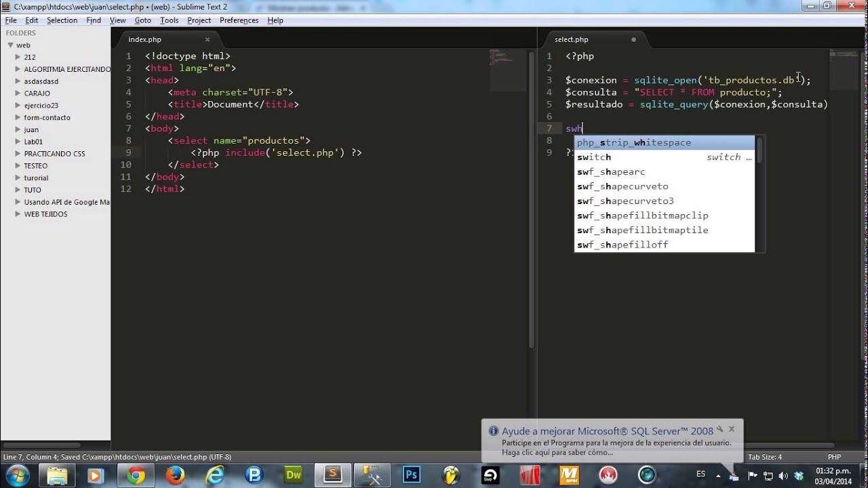The image size is (868, 488).
Task: Open the red stripes application in taskbar
Action: pos(529,475)
